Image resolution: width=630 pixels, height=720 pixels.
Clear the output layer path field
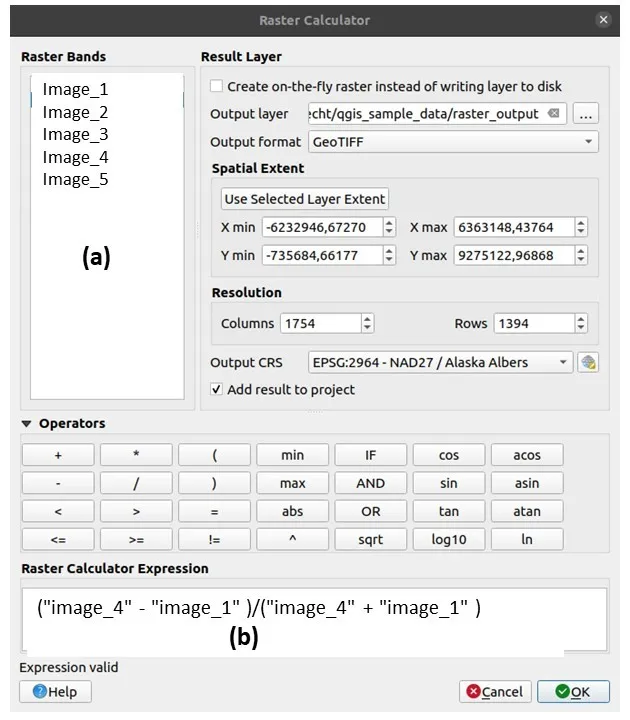coord(554,114)
